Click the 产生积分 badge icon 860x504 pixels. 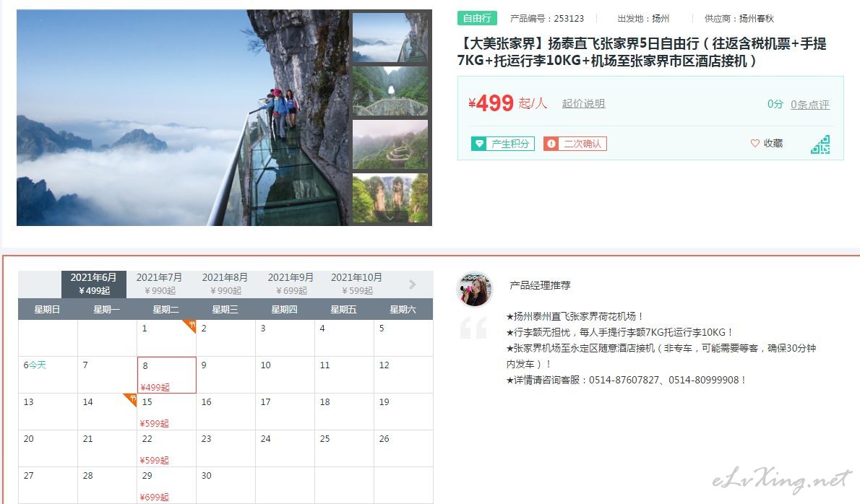[x=479, y=144]
